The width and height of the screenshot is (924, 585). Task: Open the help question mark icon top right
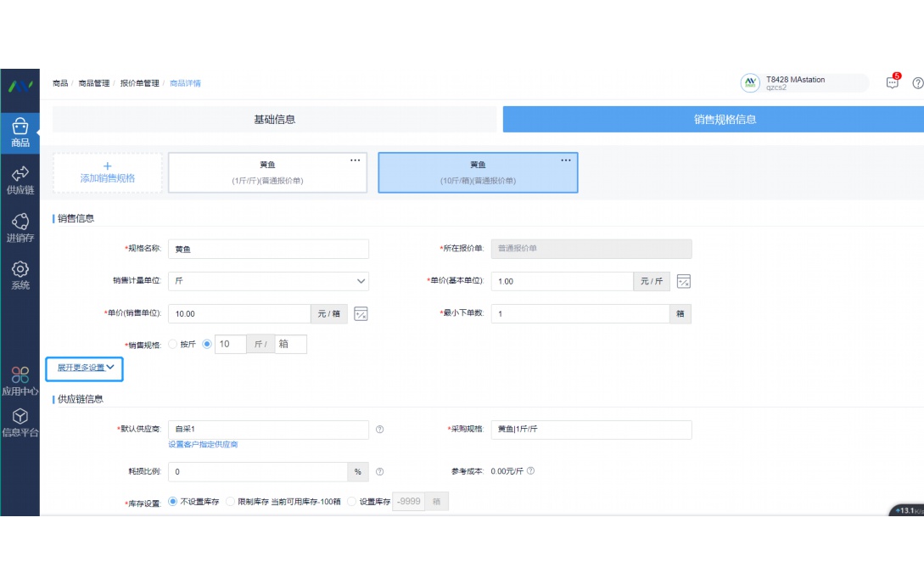(917, 82)
